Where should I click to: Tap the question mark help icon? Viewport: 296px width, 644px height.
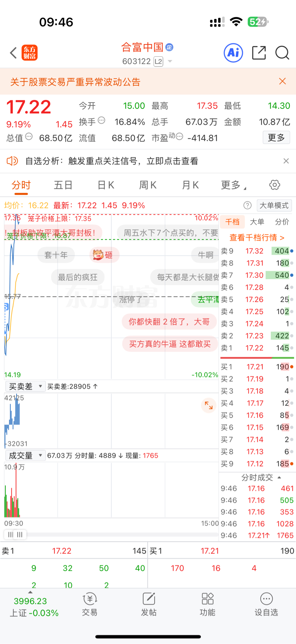tap(247, 205)
